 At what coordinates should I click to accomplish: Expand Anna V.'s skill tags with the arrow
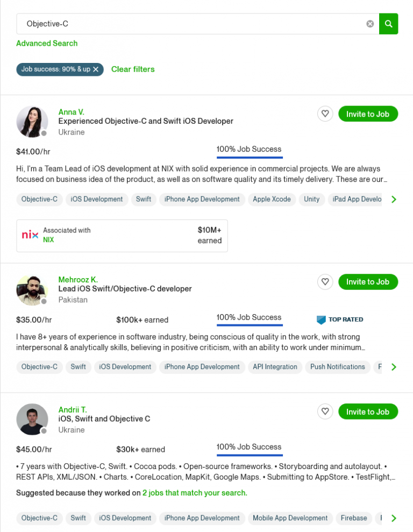pos(394,199)
